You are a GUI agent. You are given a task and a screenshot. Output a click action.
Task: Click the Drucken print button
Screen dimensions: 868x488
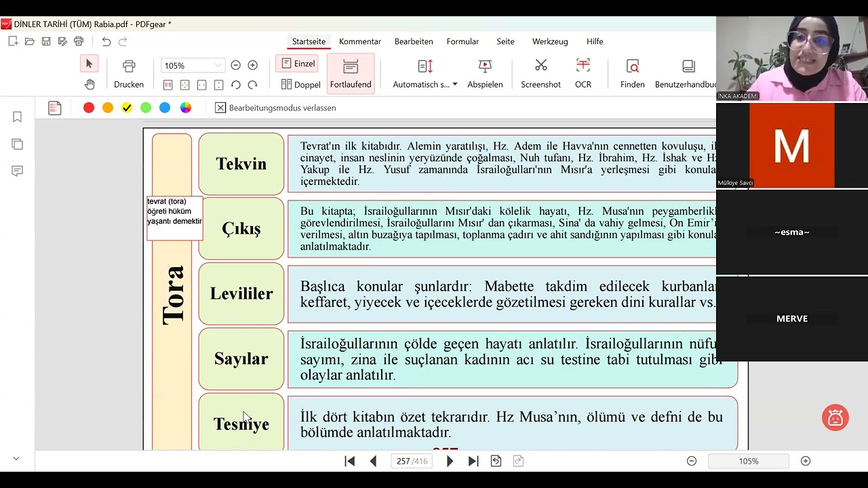(129, 73)
